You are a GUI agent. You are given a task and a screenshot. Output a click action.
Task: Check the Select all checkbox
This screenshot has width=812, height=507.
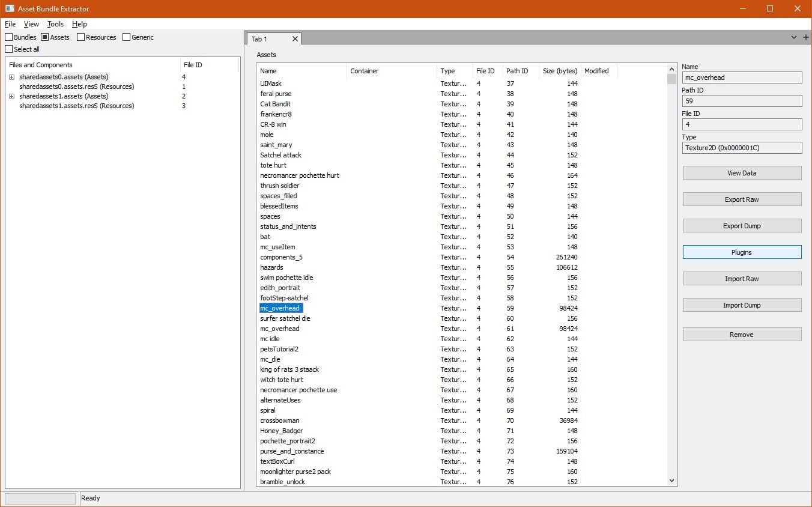click(8, 49)
